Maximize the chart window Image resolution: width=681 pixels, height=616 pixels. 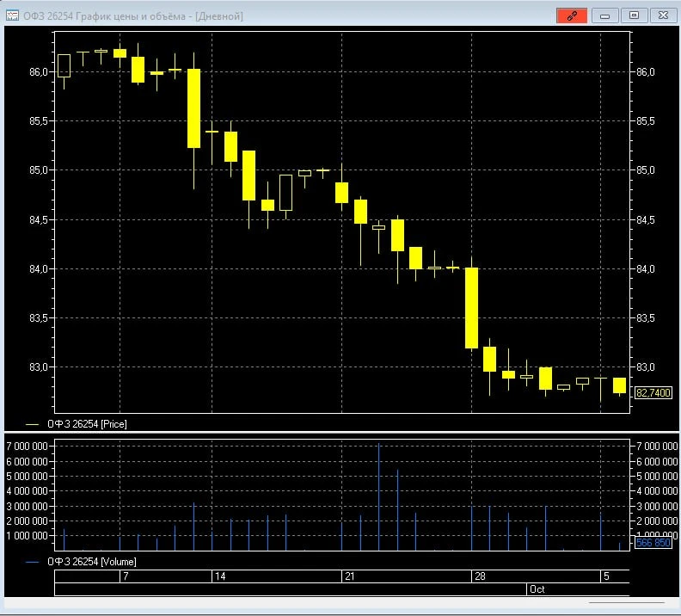[x=634, y=15]
